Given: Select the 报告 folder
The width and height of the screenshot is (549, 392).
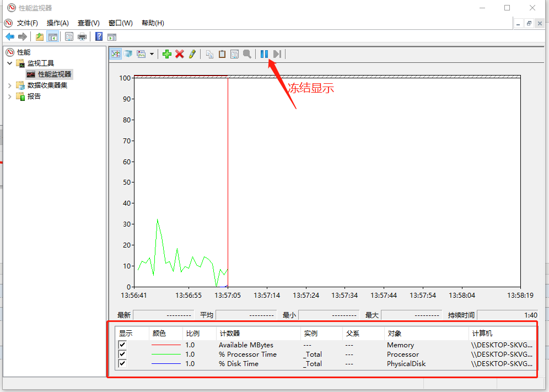Looking at the screenshot, I should pyautogui.click(x=34, y=96).
